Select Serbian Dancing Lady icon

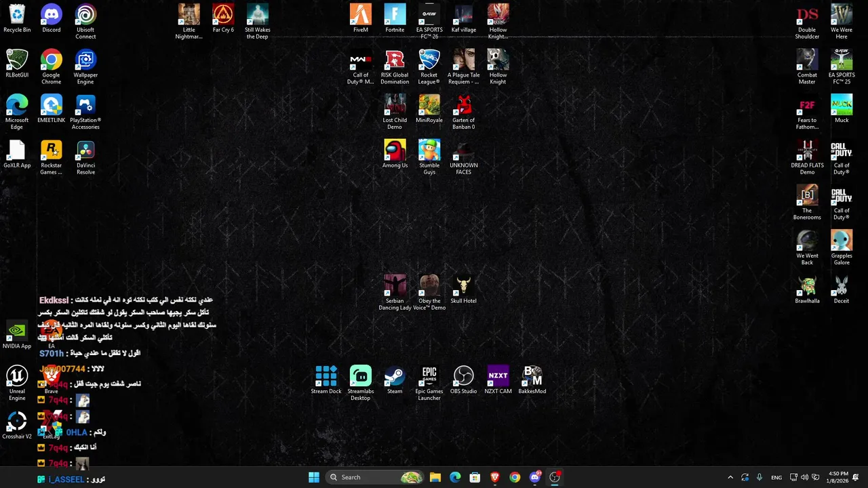tap(395, 293)
